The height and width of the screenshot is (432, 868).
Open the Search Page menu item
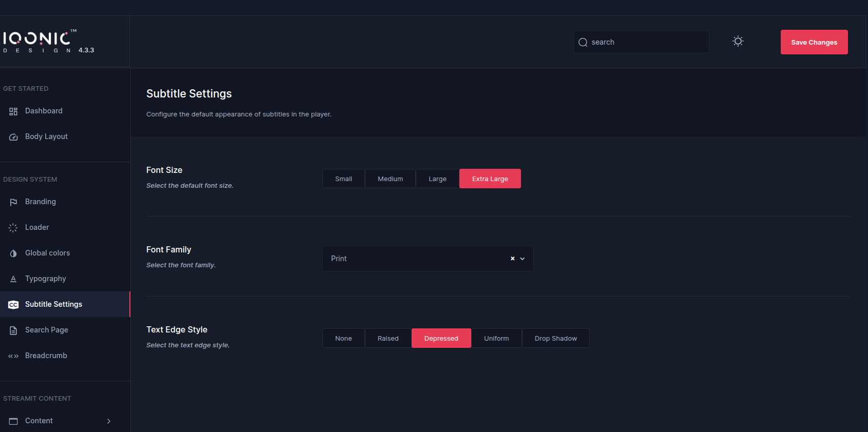click(46, 330)
